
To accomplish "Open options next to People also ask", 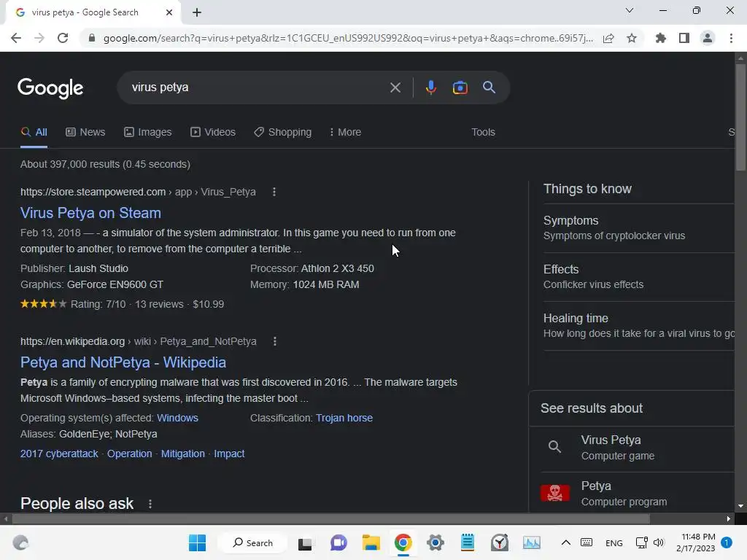I will point(150,504).
